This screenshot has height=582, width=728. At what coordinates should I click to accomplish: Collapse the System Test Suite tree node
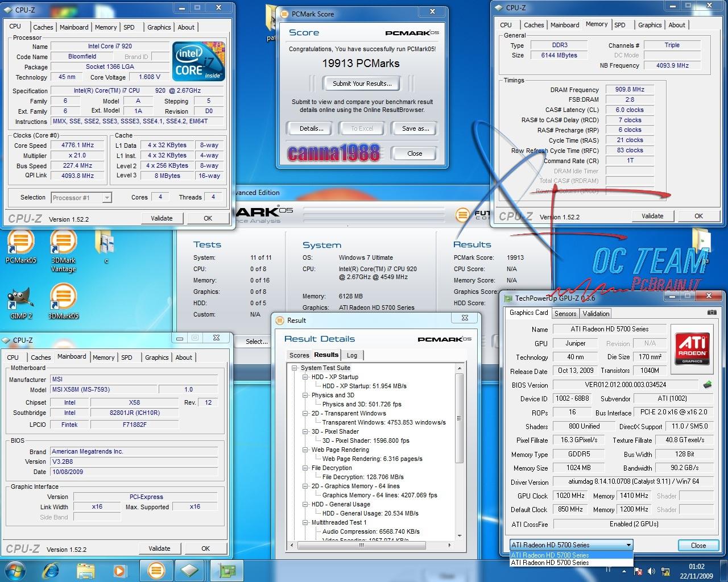pos(295,368)
